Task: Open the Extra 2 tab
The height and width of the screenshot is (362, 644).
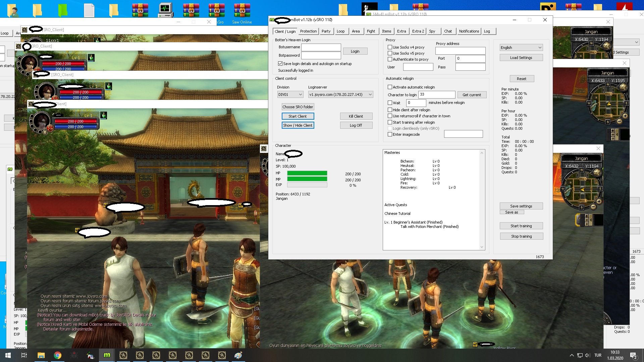Action: 418,31
